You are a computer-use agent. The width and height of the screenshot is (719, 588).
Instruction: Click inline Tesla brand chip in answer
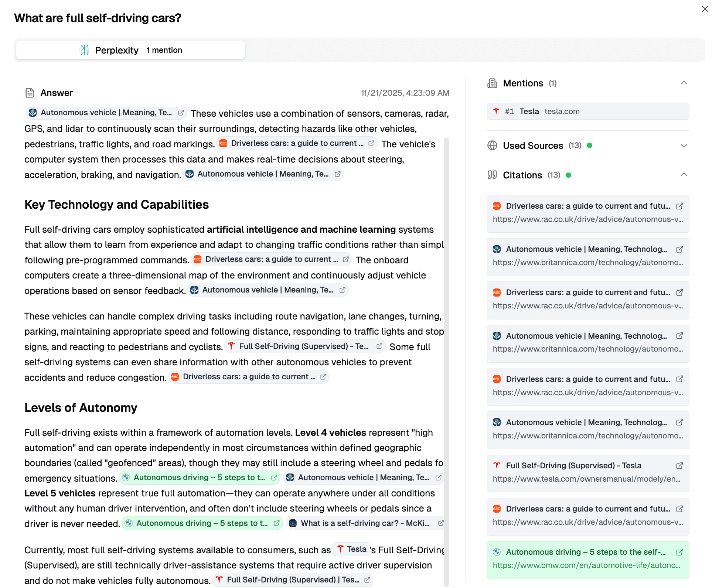tap(351, 549)
